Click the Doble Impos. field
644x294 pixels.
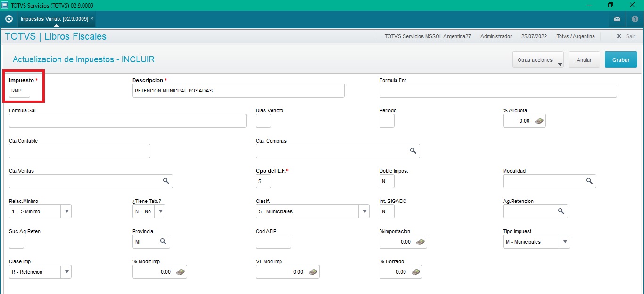pyautogui.click(x=387, y=181)
